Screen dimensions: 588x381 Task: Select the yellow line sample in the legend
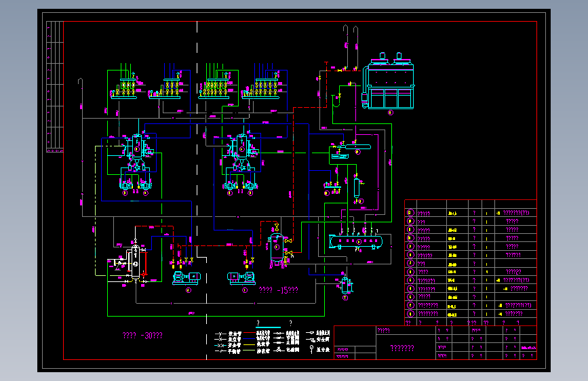[x=250, y=344]
